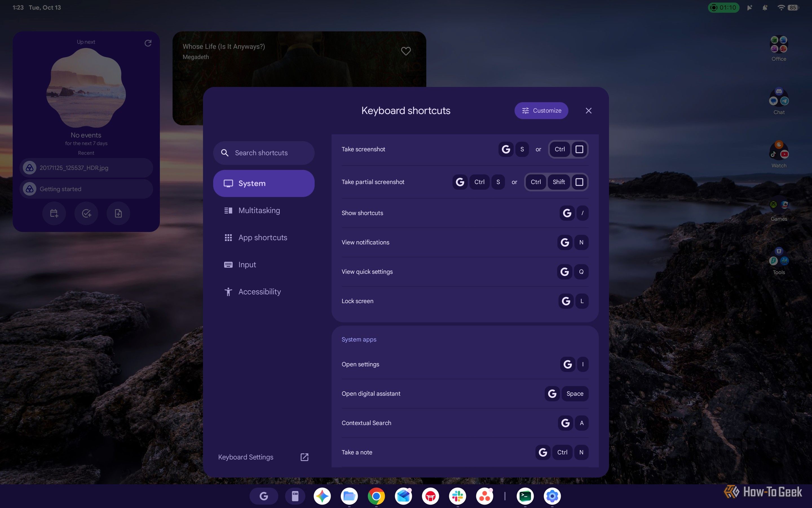The height and width of the screenshot is (508, 812).
Task: Click the View notifications shortcut entry
Action: pyautogui.click(x=465, y=242)
